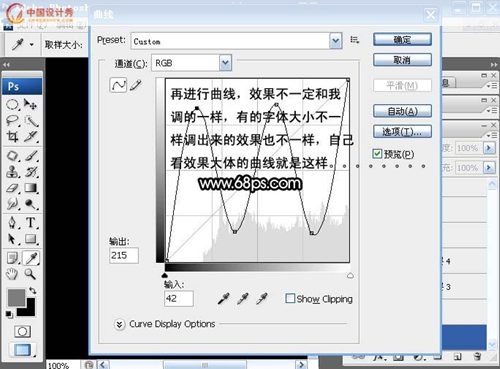Choose the pencil draw-curve tool
The height and width of the screenshot is (369, 500).
[135, 85]
